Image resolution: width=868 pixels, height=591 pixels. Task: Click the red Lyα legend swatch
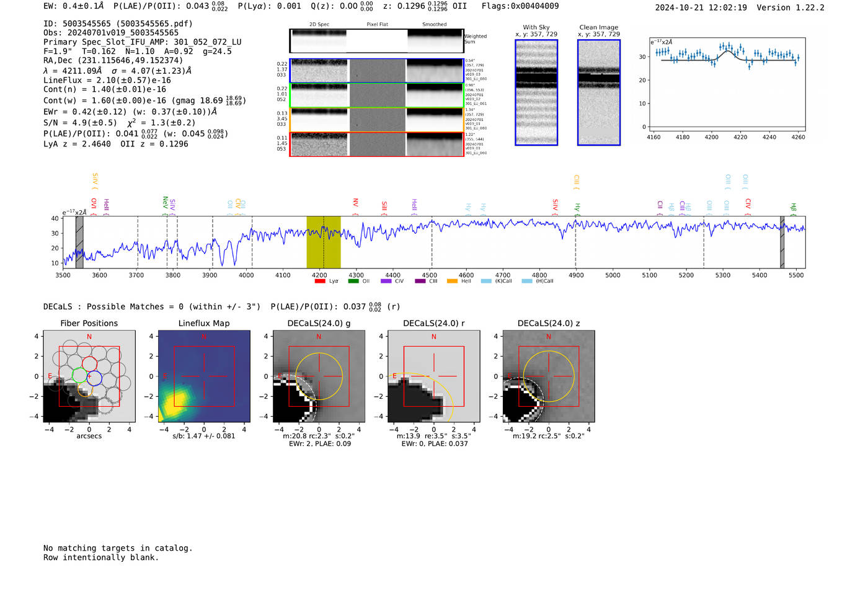coord(320,282)
